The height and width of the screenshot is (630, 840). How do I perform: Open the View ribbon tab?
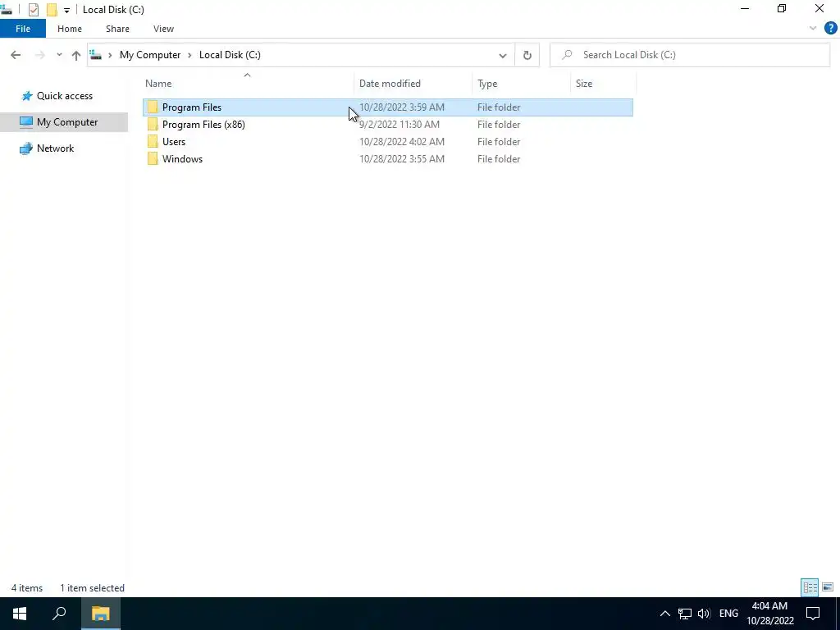click(x=163, y=29)
